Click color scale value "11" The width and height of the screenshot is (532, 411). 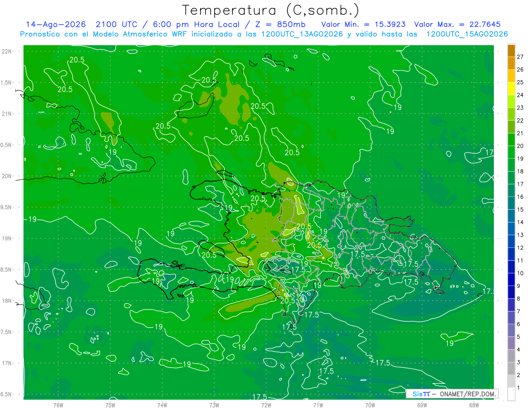pos(520,260)
